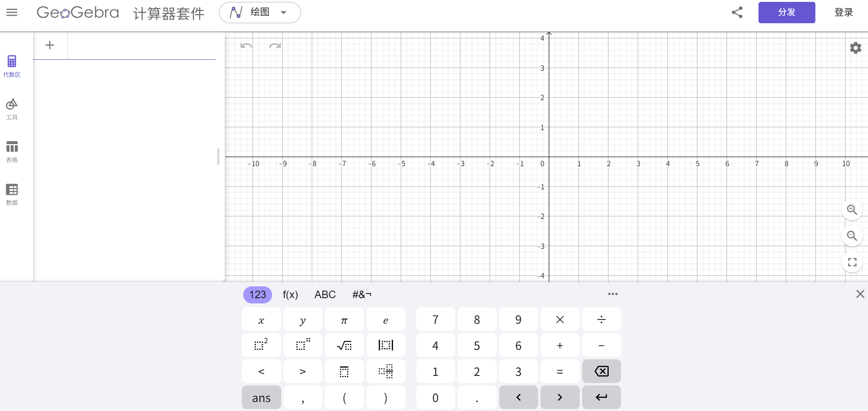Tap the minus key
The height and width of the screenshot is (411, 868).
point(602,345)
